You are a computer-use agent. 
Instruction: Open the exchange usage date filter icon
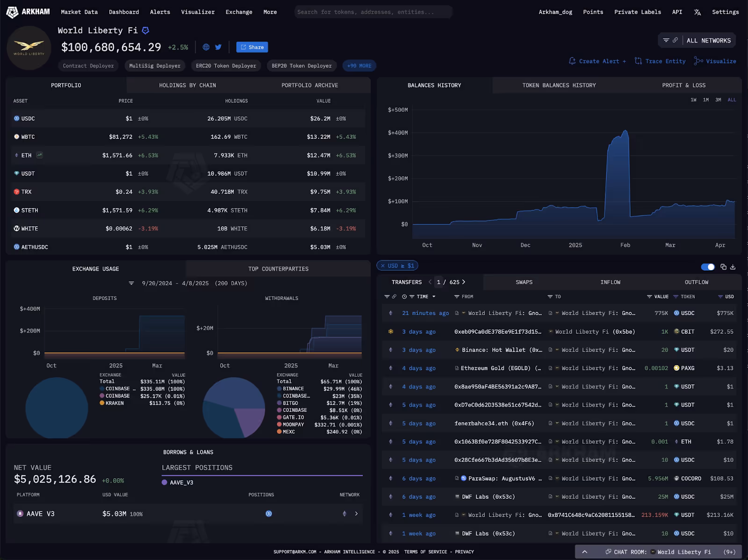(131, 283)
